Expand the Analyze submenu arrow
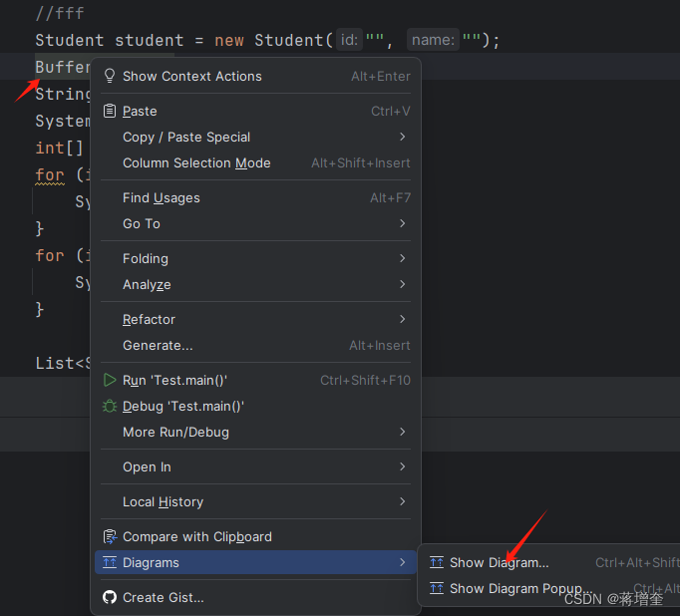This screenshot has height=616, width=680. (403, 284)
